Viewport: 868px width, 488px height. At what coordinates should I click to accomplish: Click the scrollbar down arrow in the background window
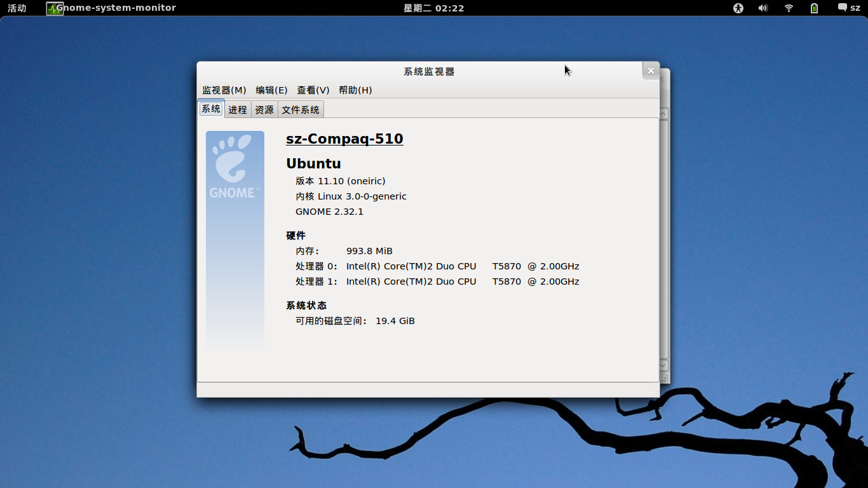pos(663,365)
